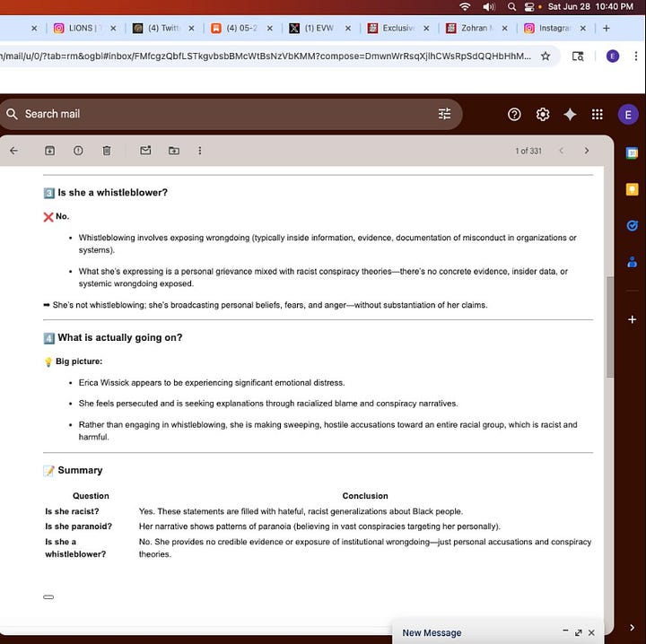Open the New Message compose header
This screenshot has height=644, width=646.
click(432, 632)
